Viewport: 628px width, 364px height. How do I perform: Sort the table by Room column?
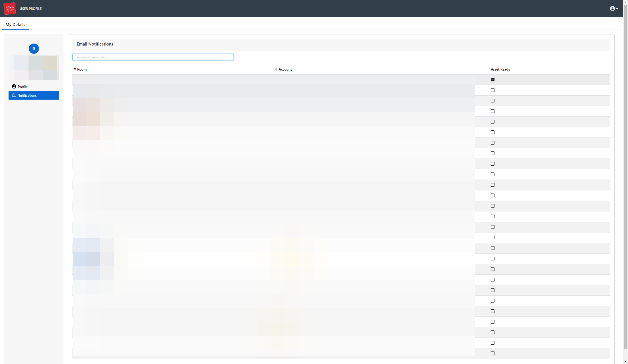[80, 69]
